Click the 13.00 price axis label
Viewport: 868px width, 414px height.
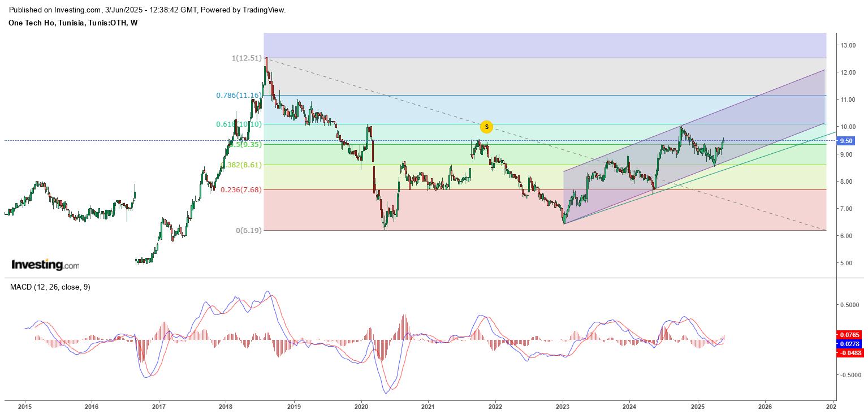[849, 45]
